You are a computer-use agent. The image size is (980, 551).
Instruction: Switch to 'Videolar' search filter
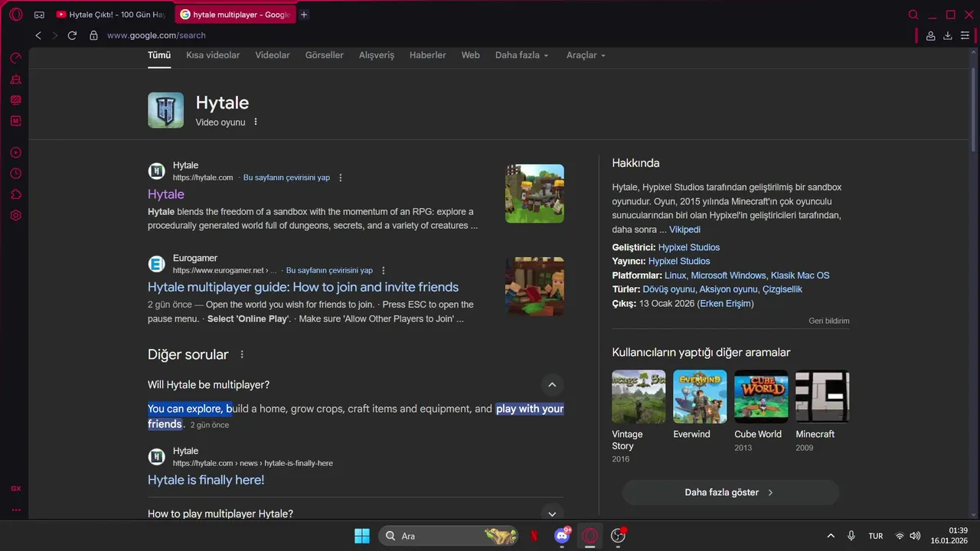click(273, 55)
